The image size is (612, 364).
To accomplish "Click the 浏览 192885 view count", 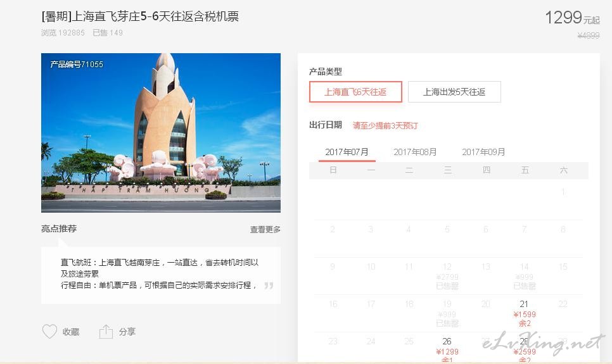I will tap(63, 33).
